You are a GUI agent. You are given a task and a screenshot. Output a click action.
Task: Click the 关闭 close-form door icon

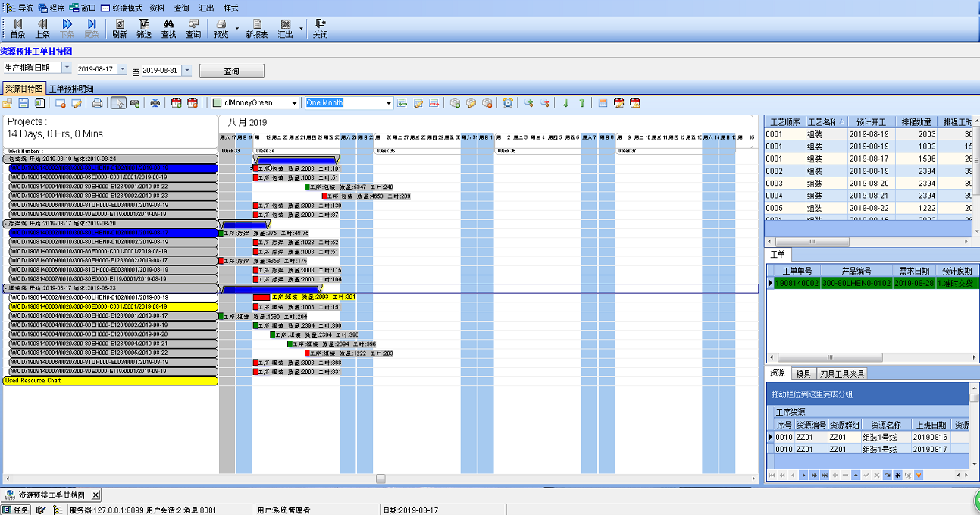[x=321, y=29]
